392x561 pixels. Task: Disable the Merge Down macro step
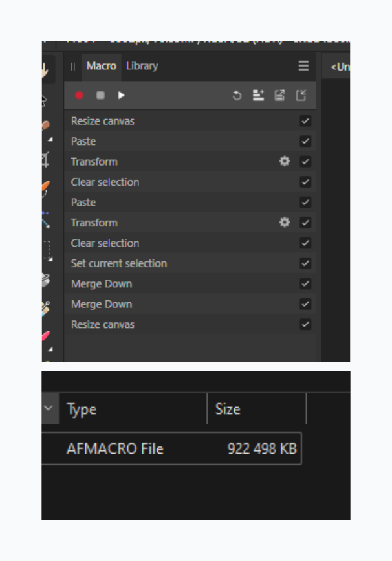(x=305, y=283)
